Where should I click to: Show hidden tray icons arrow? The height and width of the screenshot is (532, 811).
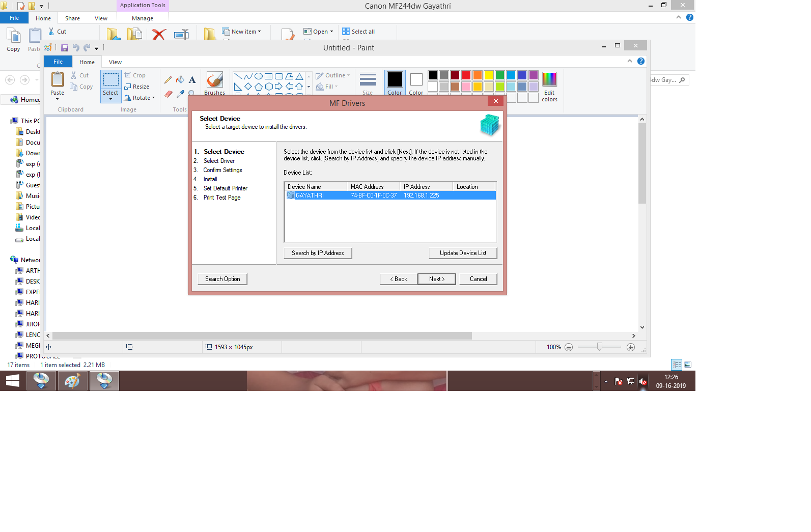[x=606, y=381]
